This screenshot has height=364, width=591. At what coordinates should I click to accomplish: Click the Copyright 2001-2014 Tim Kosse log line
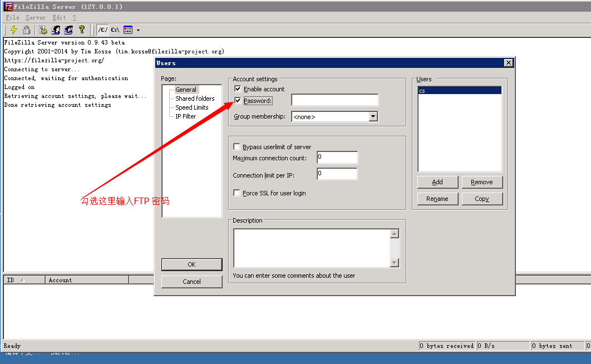tap(114, 51)
